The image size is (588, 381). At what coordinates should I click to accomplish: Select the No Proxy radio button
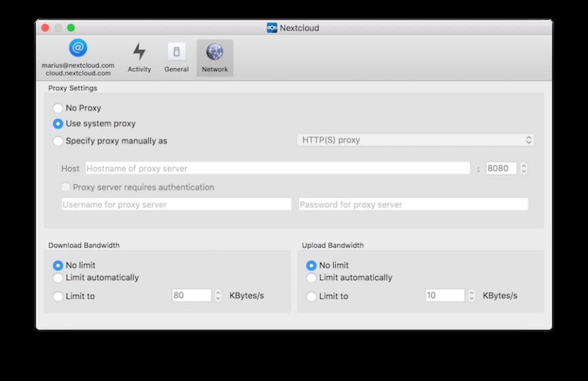(58, 108)
